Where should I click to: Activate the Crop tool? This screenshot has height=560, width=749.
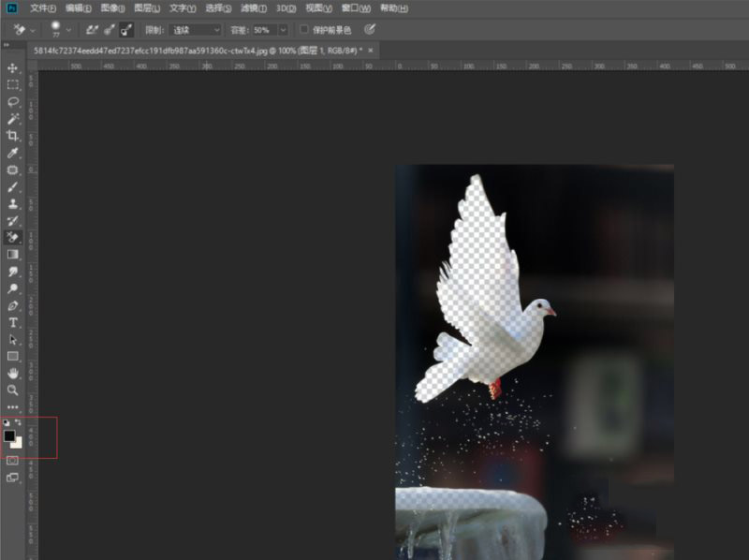13,136
